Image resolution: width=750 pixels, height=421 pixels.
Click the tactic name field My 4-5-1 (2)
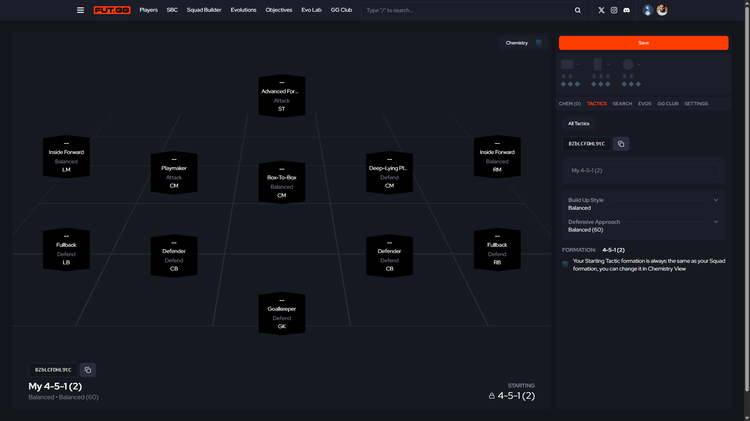642,171
